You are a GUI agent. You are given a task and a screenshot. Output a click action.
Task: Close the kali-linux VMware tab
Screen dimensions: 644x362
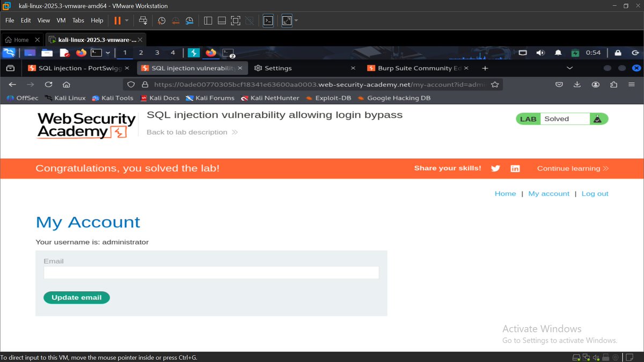140,40
